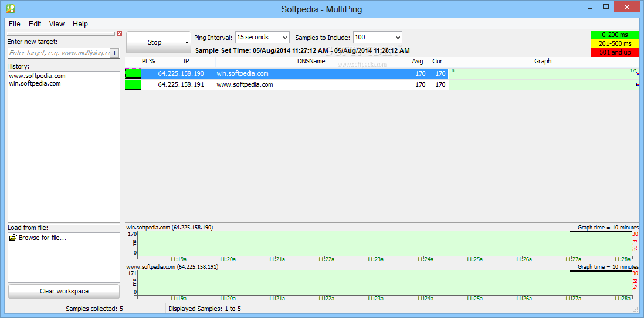Select IP cell 64.225.158.191
Screen dimensions: 644x318
tap(181, 85)
